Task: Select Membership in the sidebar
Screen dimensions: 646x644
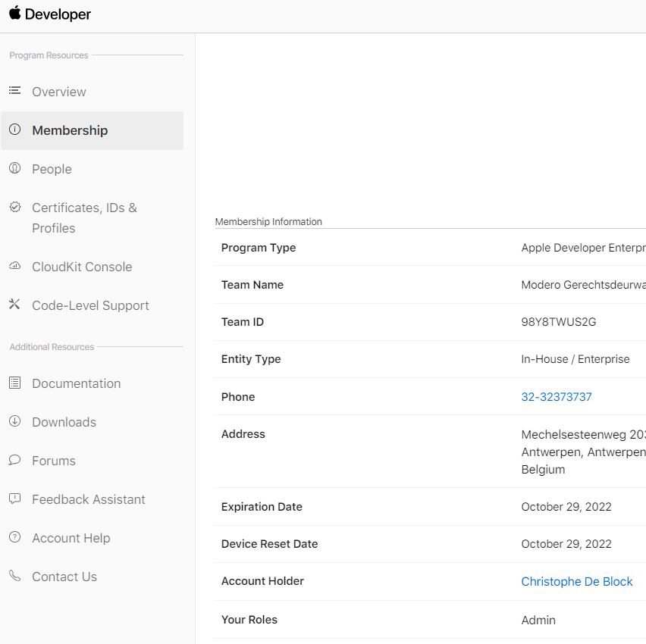Action: 93,130
